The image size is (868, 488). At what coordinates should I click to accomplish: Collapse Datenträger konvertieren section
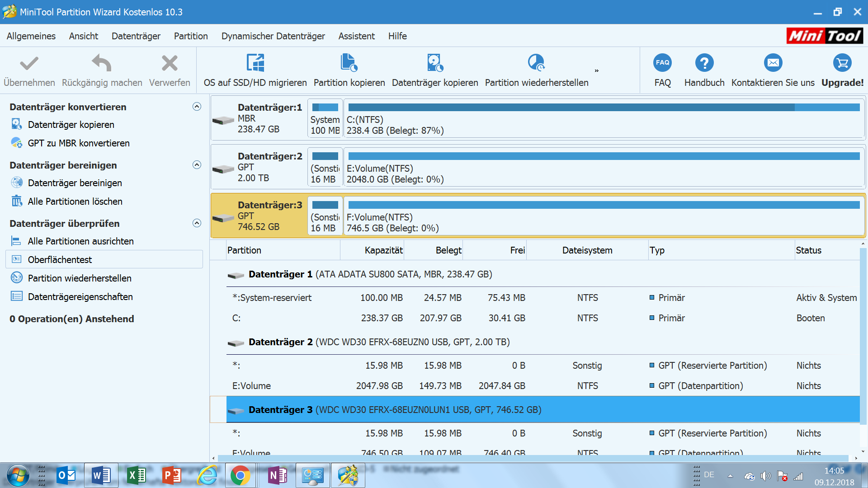[x=197, y=107]
